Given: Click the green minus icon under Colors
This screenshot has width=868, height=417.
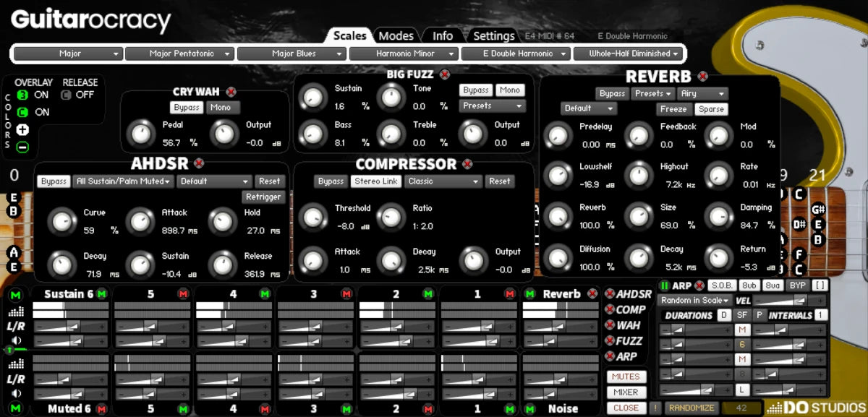Looking at the screenshot, I should (x=22, y=147).
